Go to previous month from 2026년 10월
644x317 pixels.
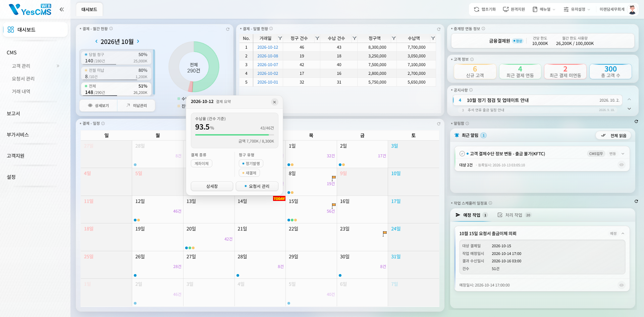97,41
